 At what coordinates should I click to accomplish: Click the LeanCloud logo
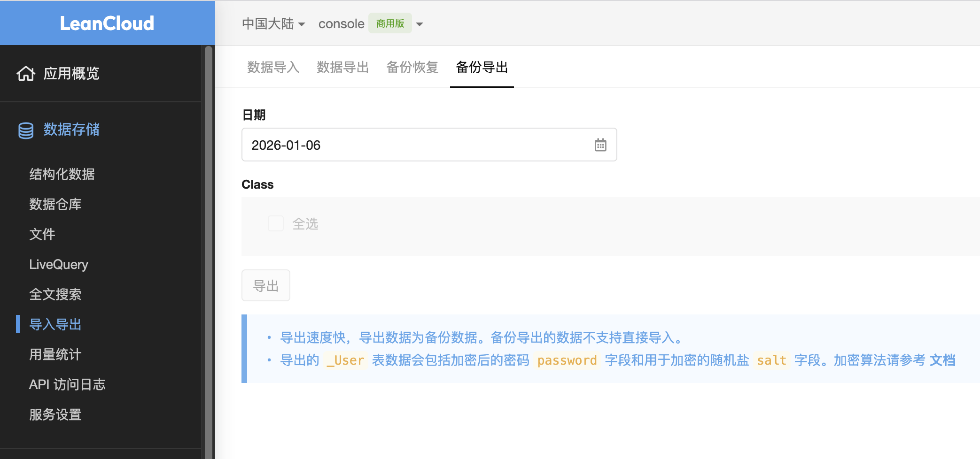107,23
